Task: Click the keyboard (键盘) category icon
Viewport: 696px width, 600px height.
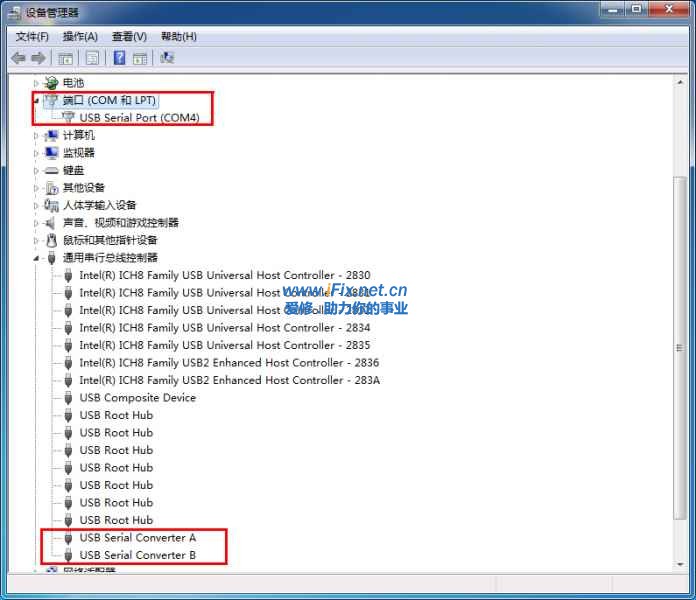Action: 51,170
